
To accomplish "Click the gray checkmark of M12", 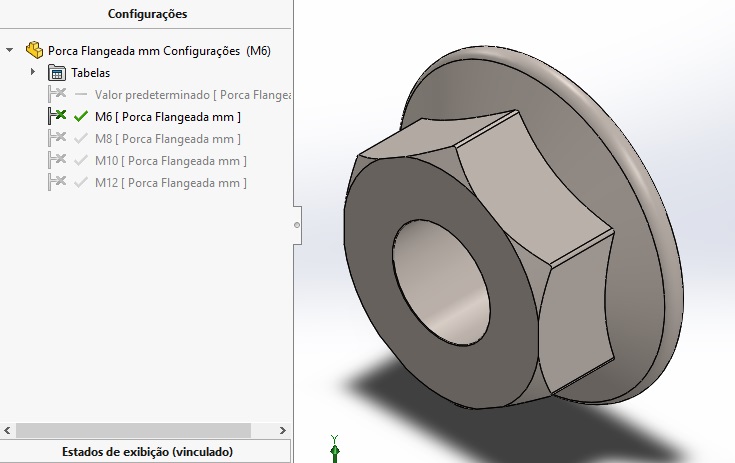I will coord(81,182).
